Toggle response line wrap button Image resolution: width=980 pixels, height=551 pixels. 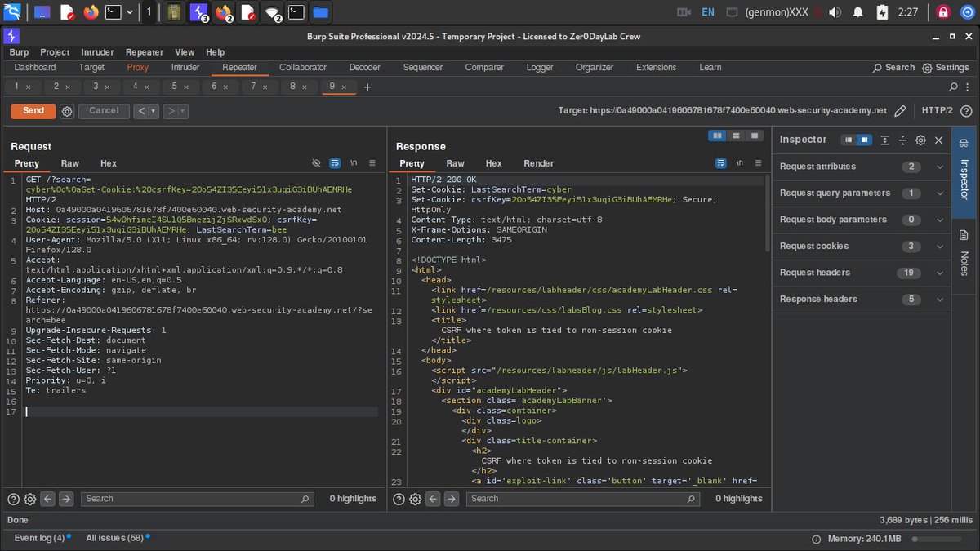[x=721, y=163]
